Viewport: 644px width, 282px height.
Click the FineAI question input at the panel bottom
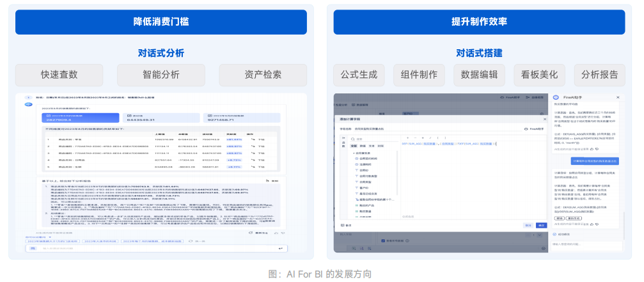point(586,246)
